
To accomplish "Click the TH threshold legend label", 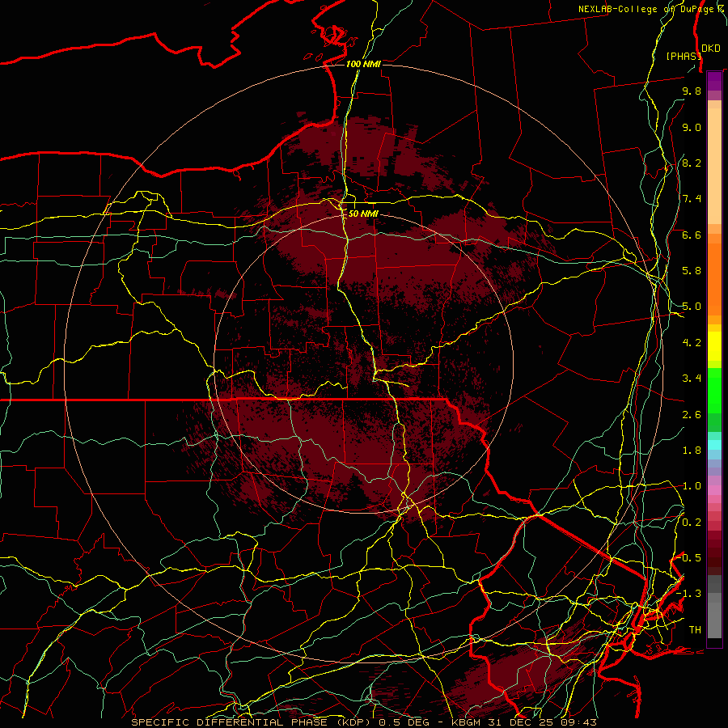I will tap(695, 630).
